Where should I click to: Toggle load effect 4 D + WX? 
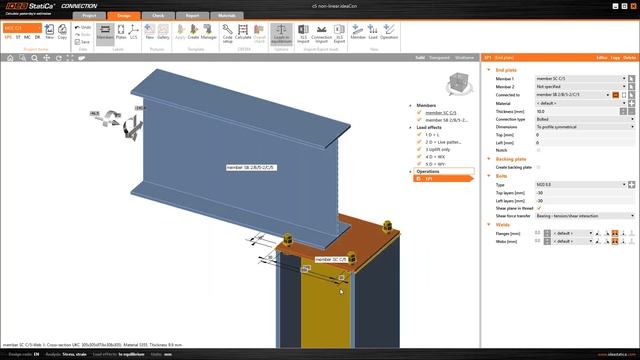[x=419, y=157]
